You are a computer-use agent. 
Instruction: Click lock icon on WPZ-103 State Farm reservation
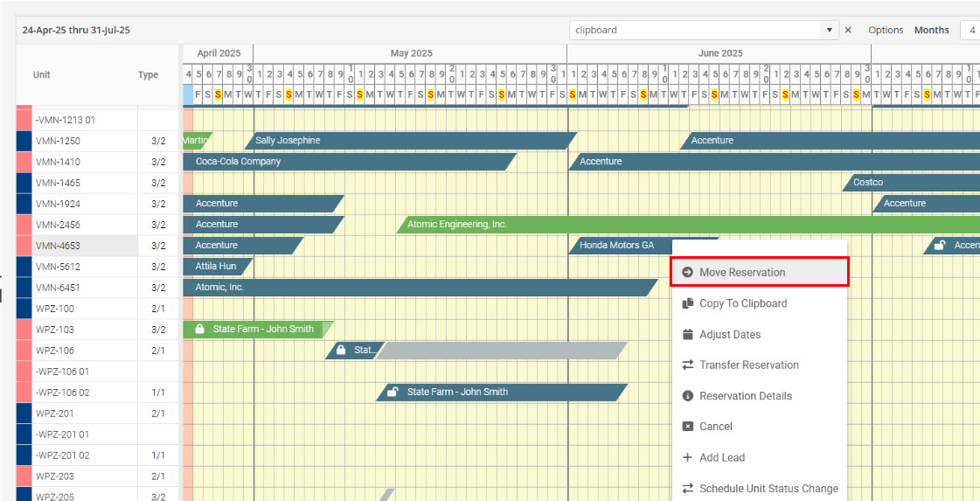(x=199, y=330)
